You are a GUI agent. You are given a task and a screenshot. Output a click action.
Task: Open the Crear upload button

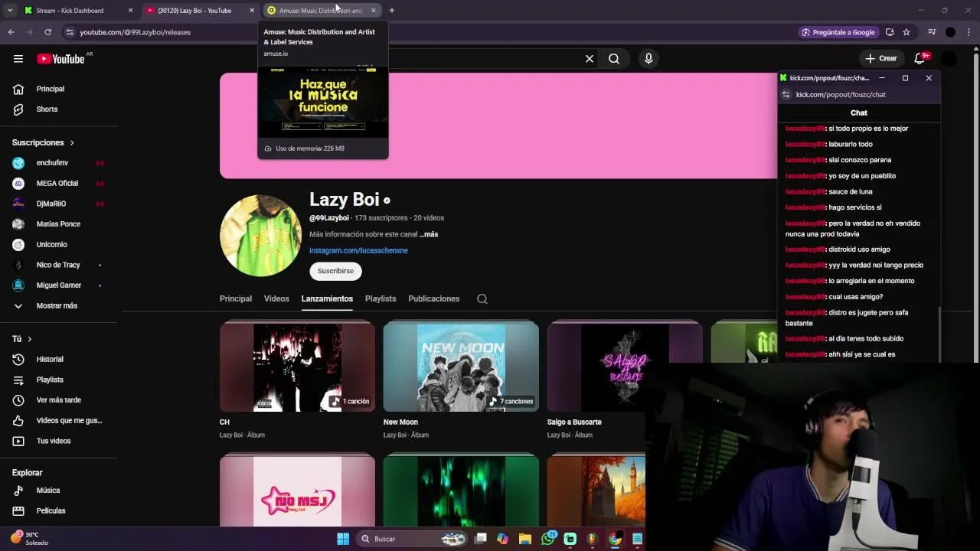880,58
